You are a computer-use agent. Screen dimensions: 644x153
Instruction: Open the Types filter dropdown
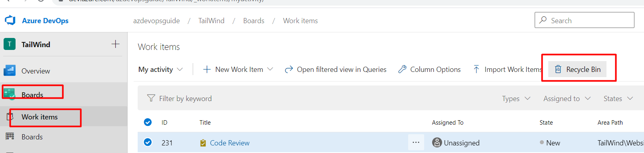(x=516, y=99)
